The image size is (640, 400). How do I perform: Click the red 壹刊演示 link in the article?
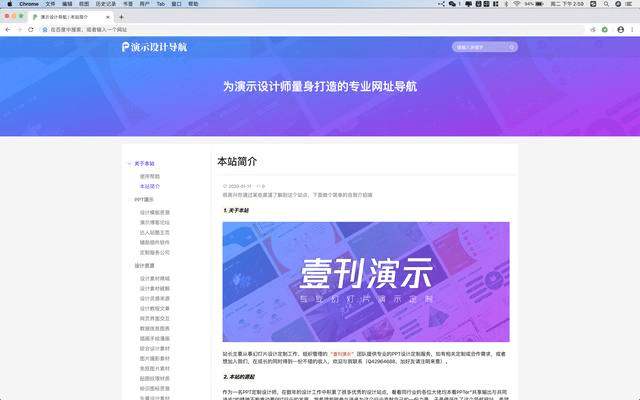342,354
